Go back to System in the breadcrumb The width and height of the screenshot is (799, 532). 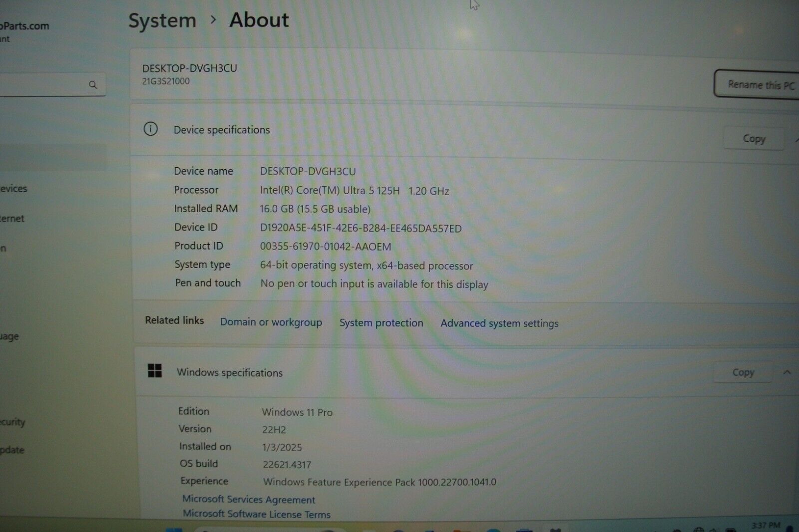pyautogui.click(x=162, y=20)
